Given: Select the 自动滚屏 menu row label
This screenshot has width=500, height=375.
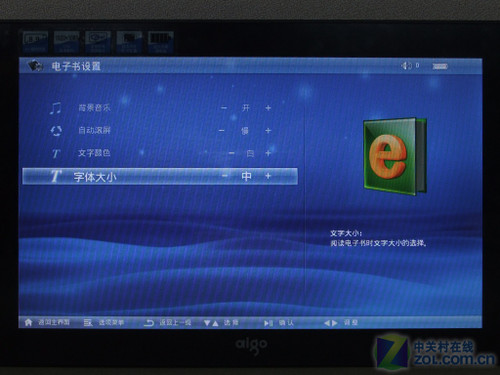Looking at the screenshot, I should pyautogui.click(x=94, y=130).
